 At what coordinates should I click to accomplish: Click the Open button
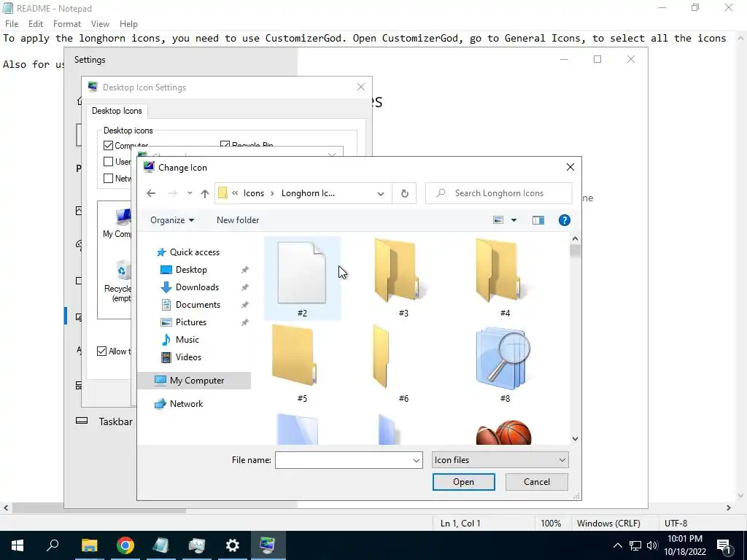(x=463, y=482)
